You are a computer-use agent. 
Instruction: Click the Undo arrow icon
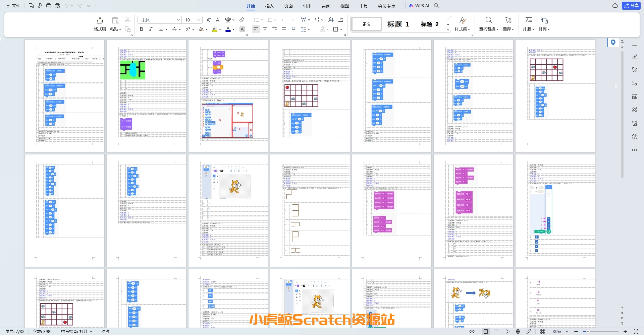tap(67, 6)
